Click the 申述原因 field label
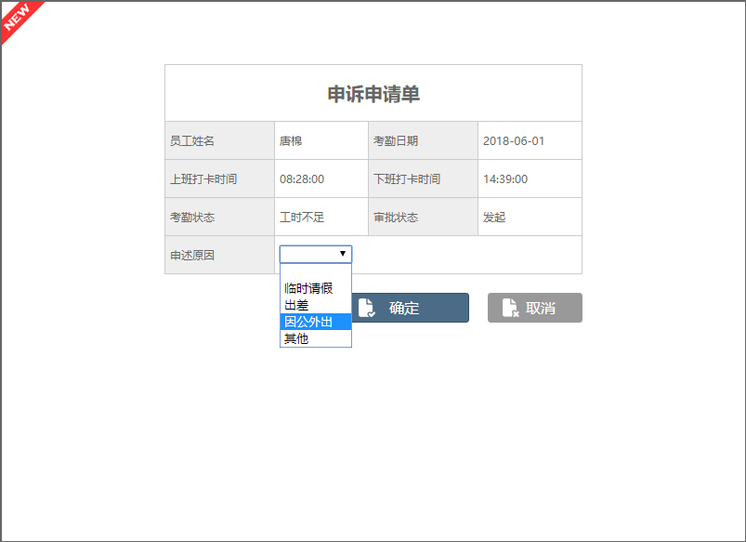 192,255
